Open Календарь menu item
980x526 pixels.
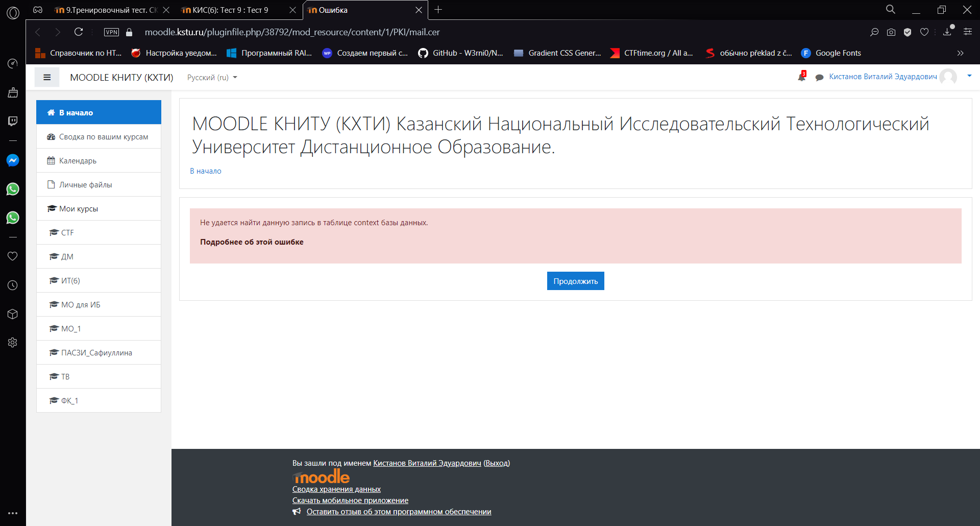[99, 160]
